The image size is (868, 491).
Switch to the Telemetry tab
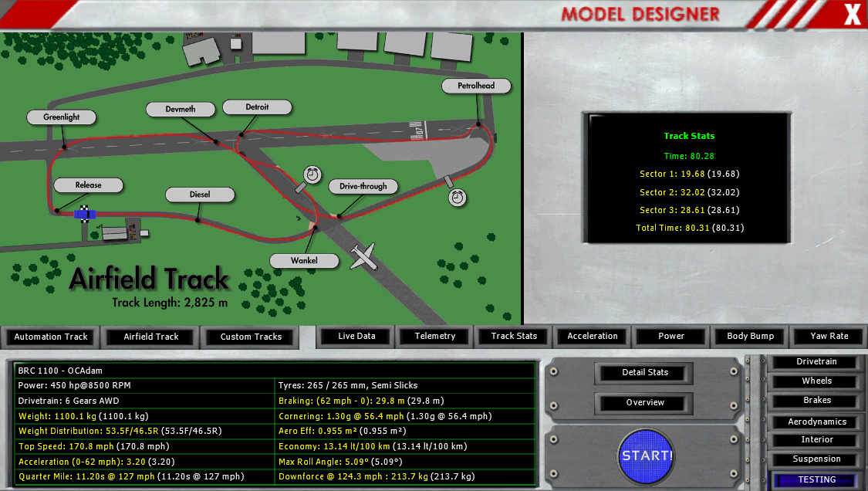[x=435, y=336]
